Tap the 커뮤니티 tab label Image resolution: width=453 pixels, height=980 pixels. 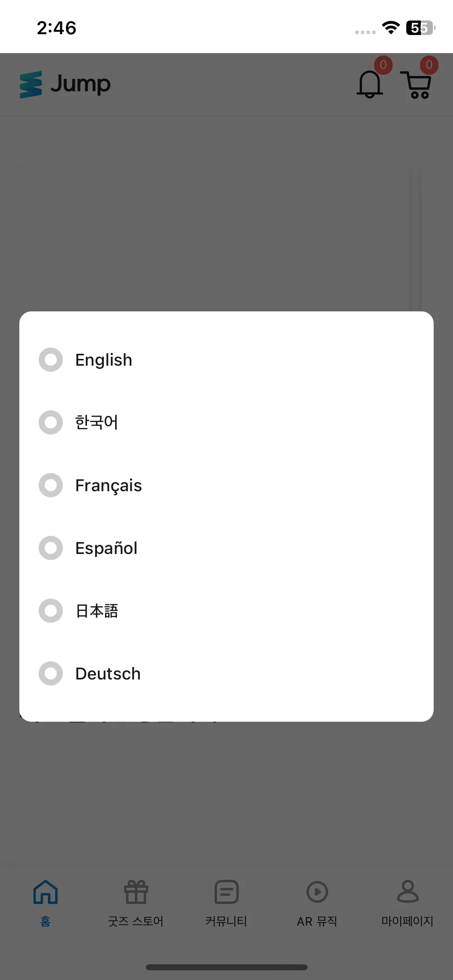(x=226, y=921)
